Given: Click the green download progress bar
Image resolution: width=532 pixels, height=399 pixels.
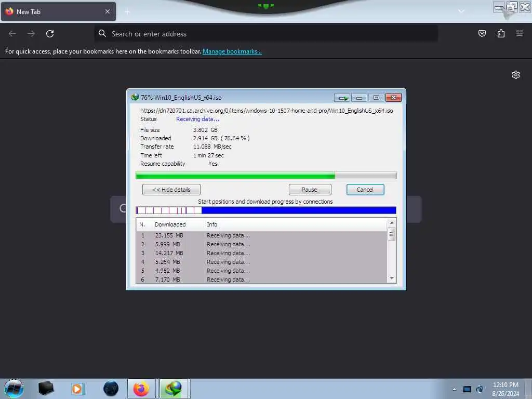Looking at the screenshot, I should point(266,176).
